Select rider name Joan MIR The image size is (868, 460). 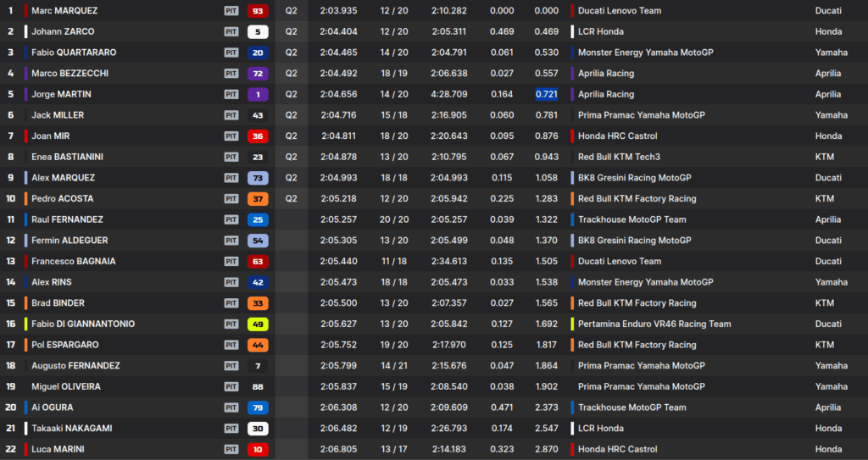click(x=50, y=136)
